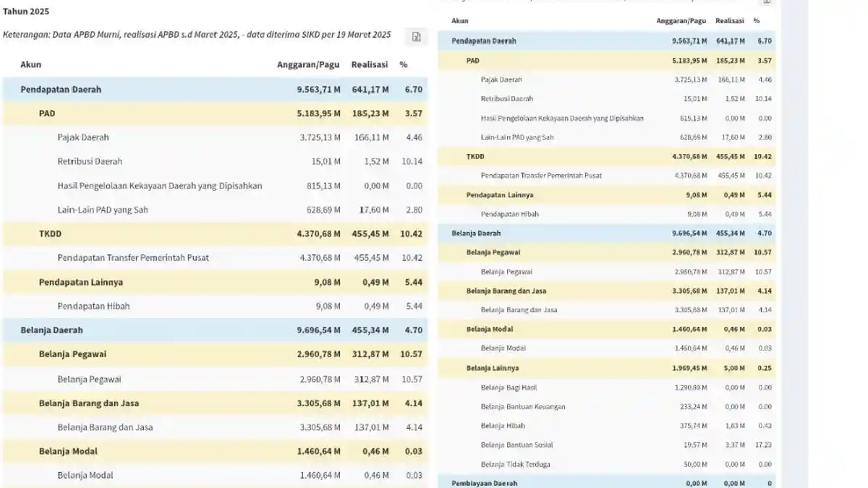Screen dimensions: 868x488
Task: Select 'Belanja Bantuan Sosial' row
Action: 607,445
